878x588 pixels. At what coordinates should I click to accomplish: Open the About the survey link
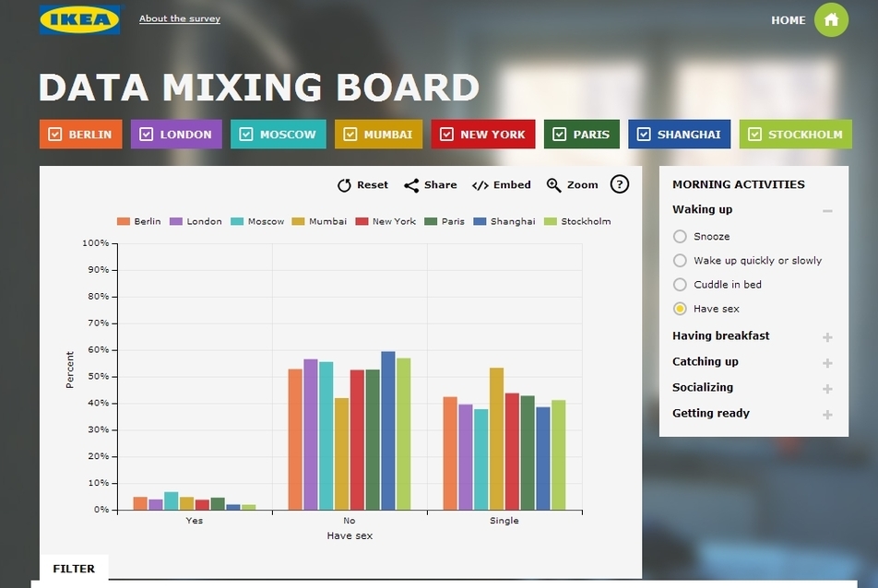(x=180, y=18)
